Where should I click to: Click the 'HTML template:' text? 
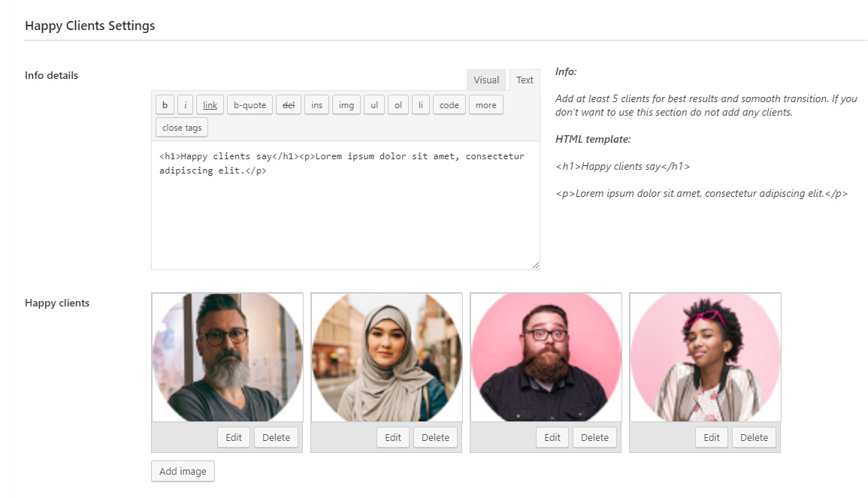(x=593, y=140)
